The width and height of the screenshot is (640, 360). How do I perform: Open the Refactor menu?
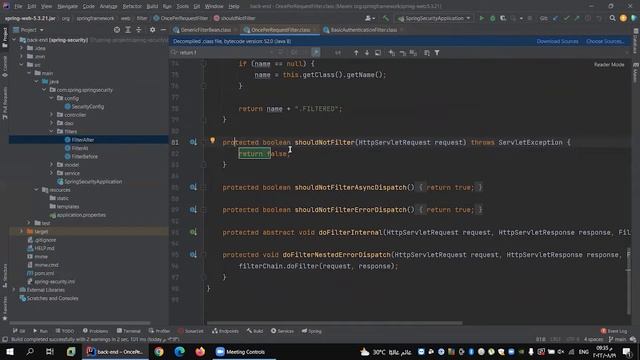pyautogui.click(x=132, y=6)
